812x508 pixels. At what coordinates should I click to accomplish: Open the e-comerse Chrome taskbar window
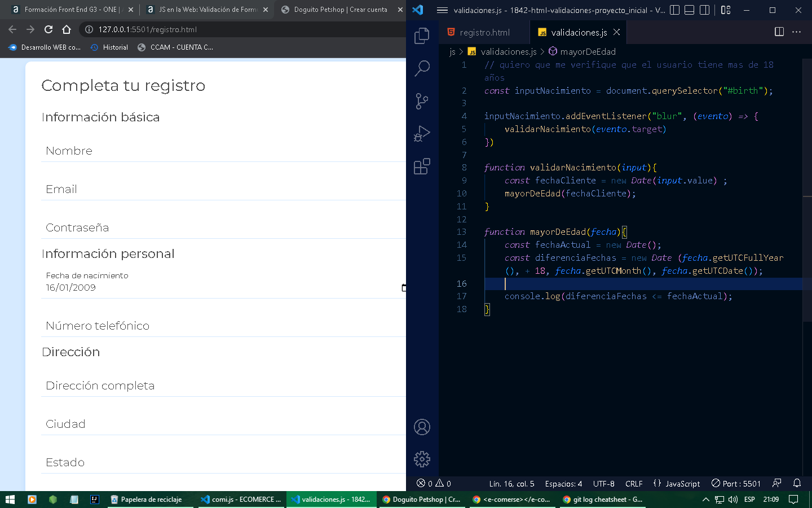click(x=511, y=500)
